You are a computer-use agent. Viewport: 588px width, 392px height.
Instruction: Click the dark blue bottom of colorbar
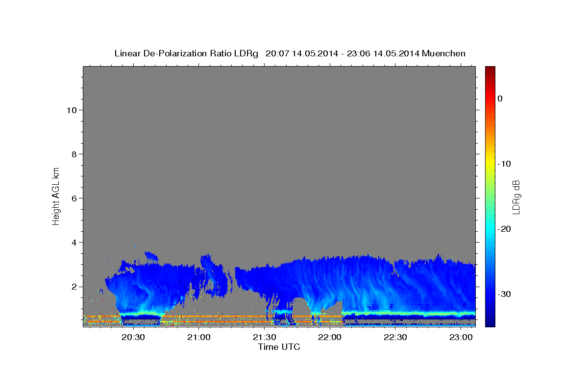(x=490, y=323)
